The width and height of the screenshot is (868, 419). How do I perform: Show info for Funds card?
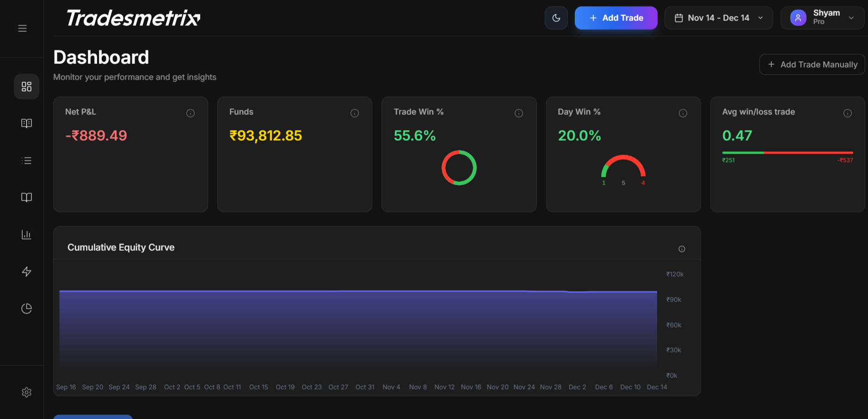pos(355,113)
